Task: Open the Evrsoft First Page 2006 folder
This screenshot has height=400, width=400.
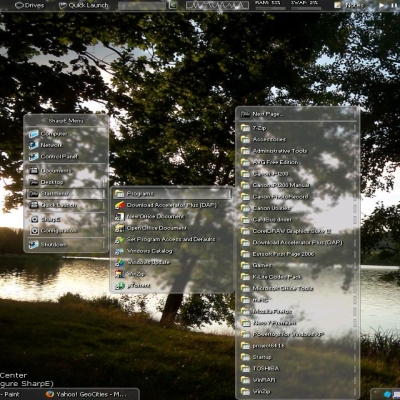Action: (x=298, y=254)
